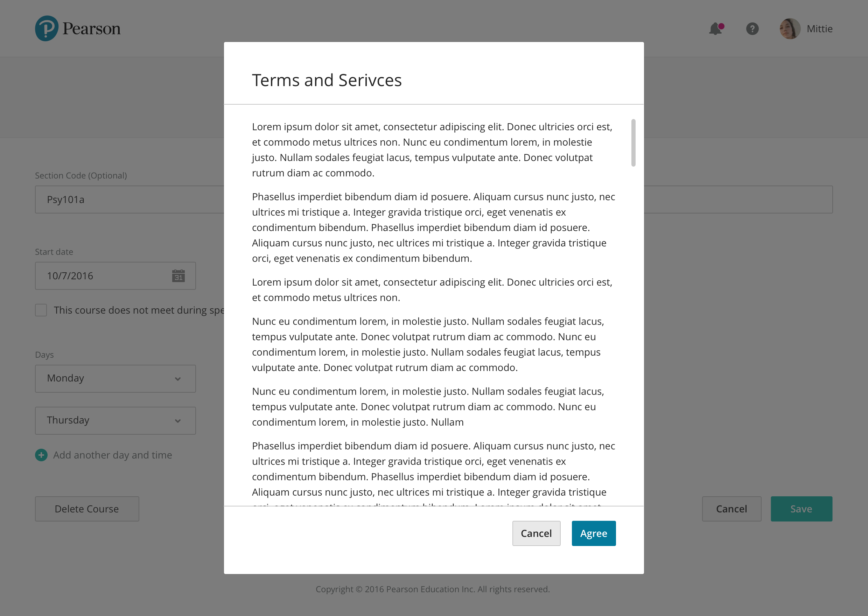Screen dimensions: 868x616
Task: Click the terms dialog scrollbar thumb
Action: click(x=633, y=142)
